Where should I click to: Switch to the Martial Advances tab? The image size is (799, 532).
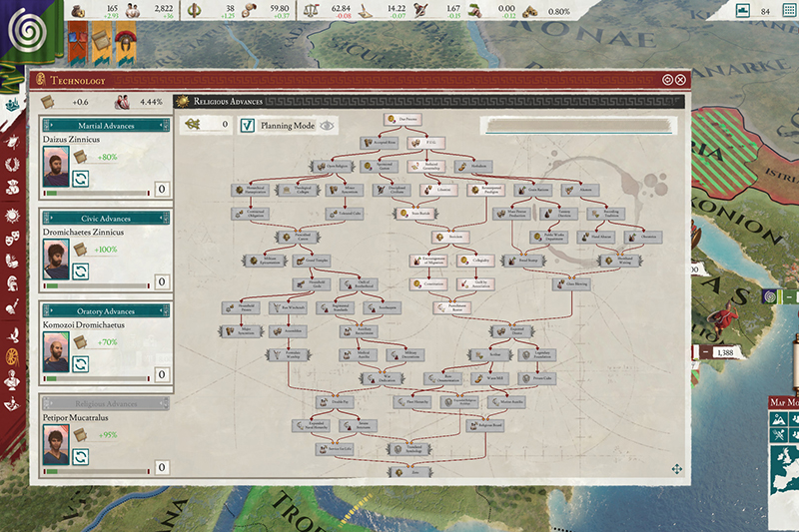[x=106, y=125]
